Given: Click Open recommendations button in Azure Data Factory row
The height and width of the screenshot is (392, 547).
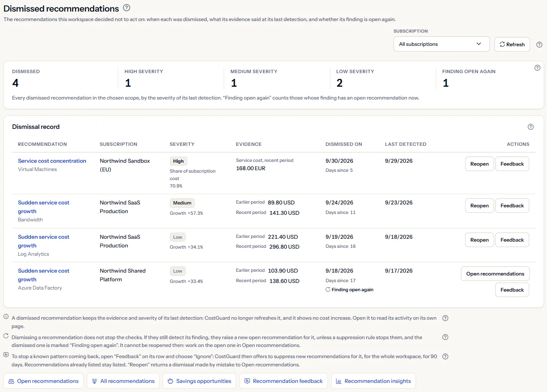Looking at the screenshot, I should [x=495, y=274].
